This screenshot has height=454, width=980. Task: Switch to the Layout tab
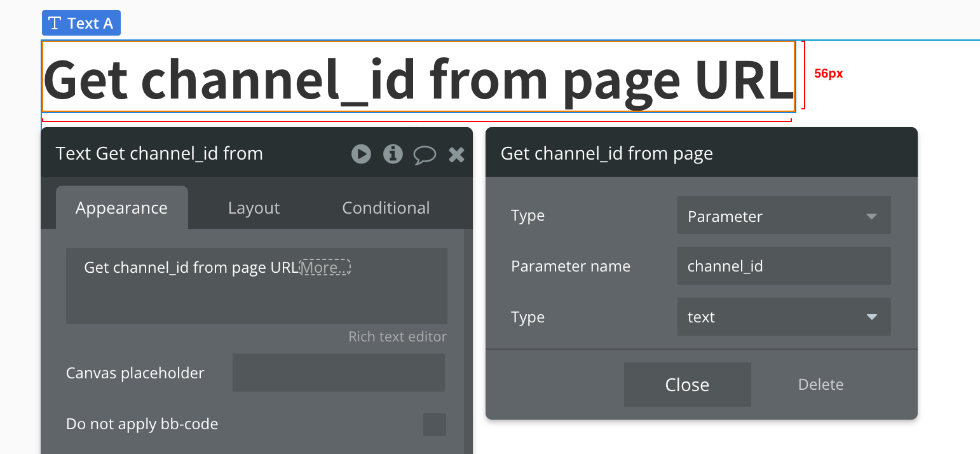[254, 208]
